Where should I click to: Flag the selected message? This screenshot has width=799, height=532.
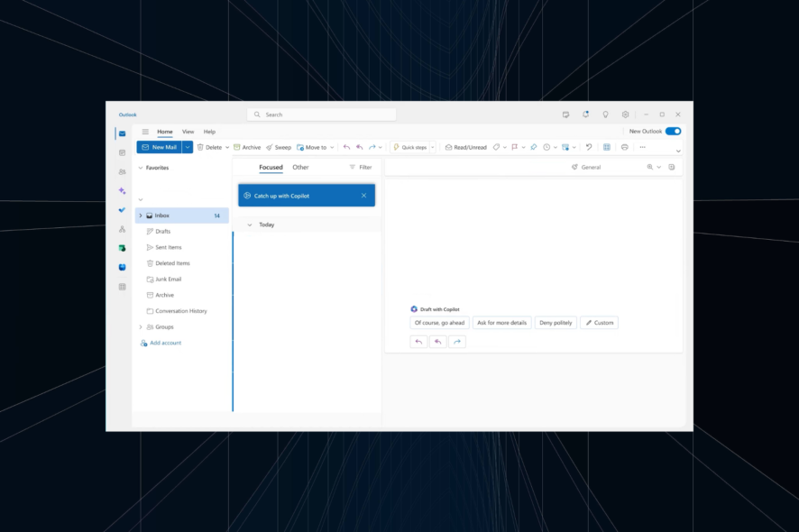(x=514, y=146)
